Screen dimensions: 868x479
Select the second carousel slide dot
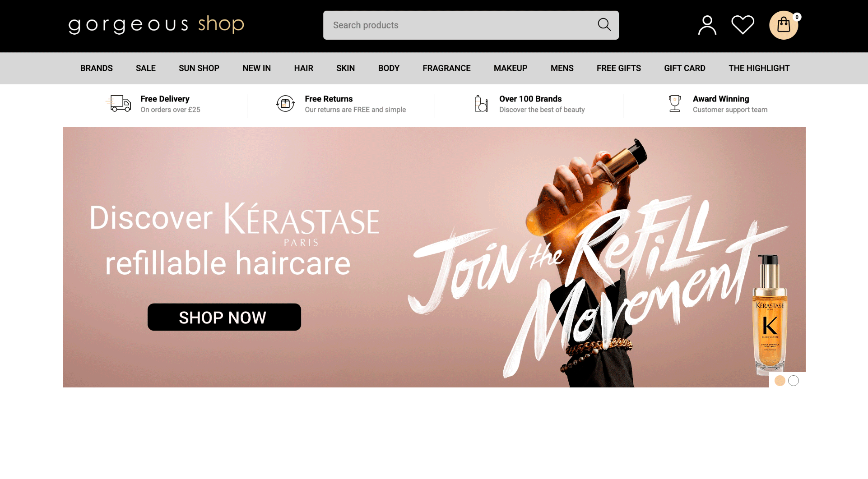coord(794,381)
